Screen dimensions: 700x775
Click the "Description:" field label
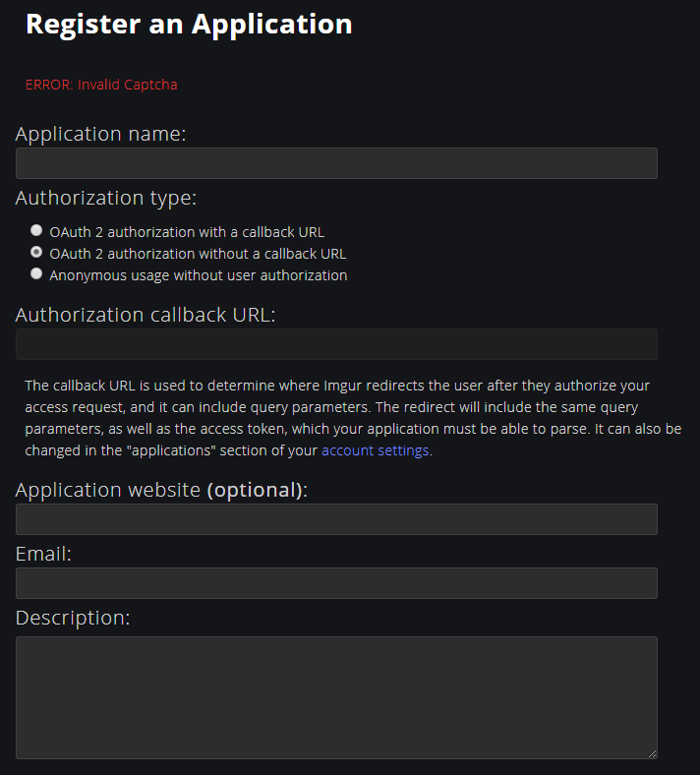coord(73,618)
